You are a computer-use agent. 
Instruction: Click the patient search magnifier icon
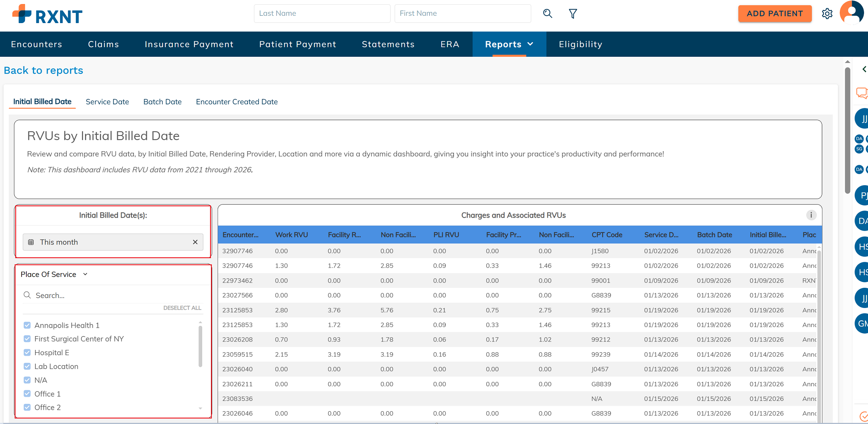tap(548, 14)
